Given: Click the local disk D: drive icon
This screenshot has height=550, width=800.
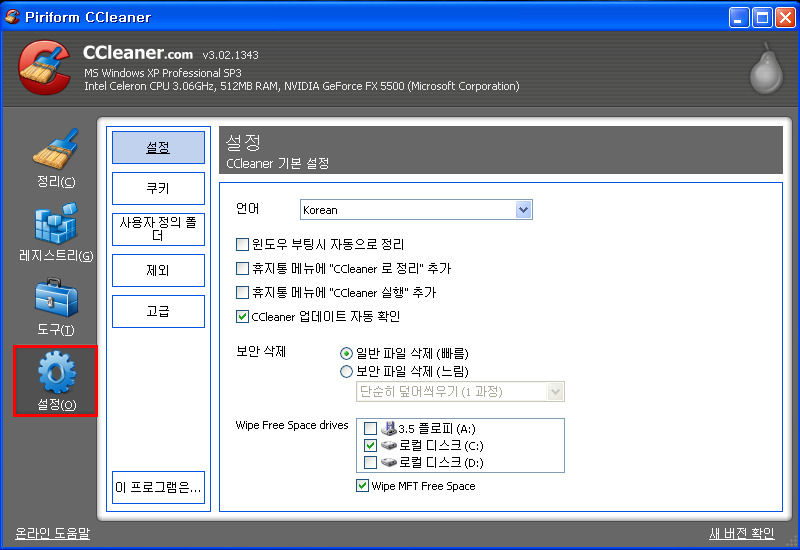Looking at the screenshot, I should tap(389, 462).
